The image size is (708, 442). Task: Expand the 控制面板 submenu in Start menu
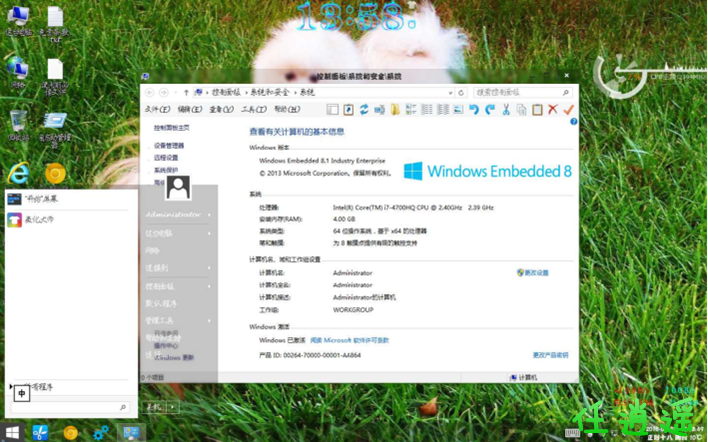click(209, 286)
